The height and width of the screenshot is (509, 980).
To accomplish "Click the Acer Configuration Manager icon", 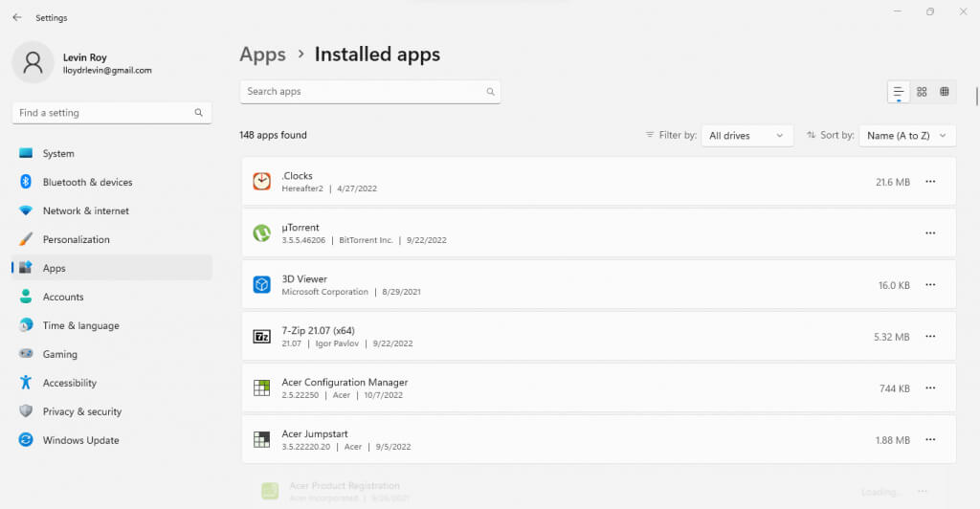I will pos(261,388).
